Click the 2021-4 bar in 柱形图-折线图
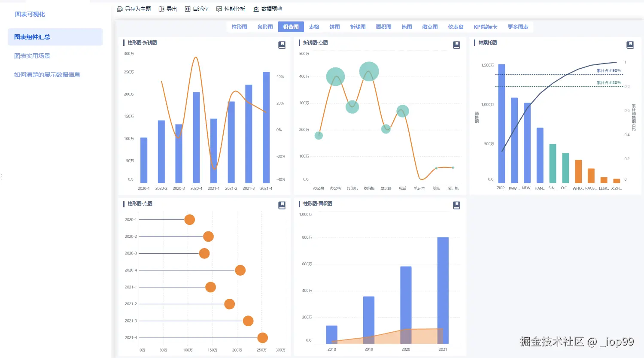This screenshot has height=358, width=644. [x=266, y=127]
